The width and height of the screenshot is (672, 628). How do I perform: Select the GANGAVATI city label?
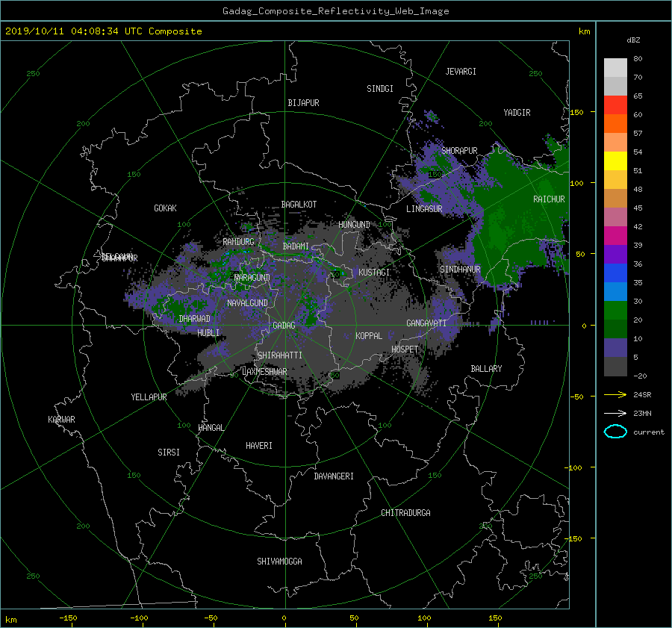426,323
